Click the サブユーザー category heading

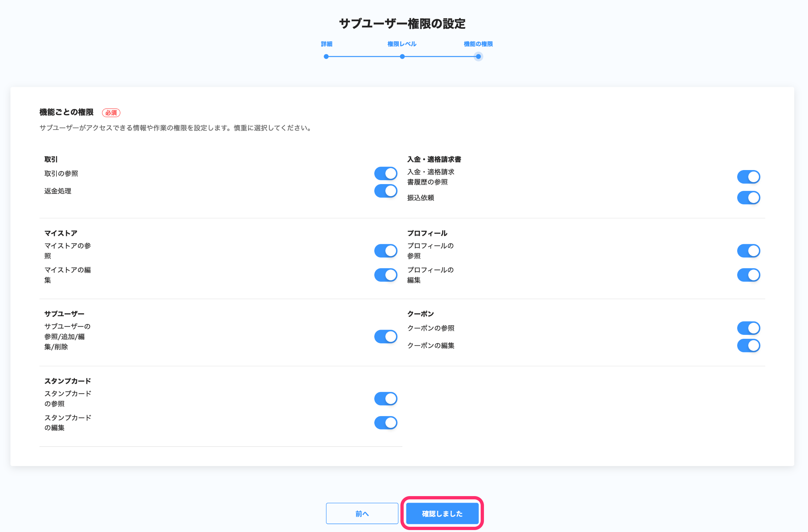(x=64, y=314)
